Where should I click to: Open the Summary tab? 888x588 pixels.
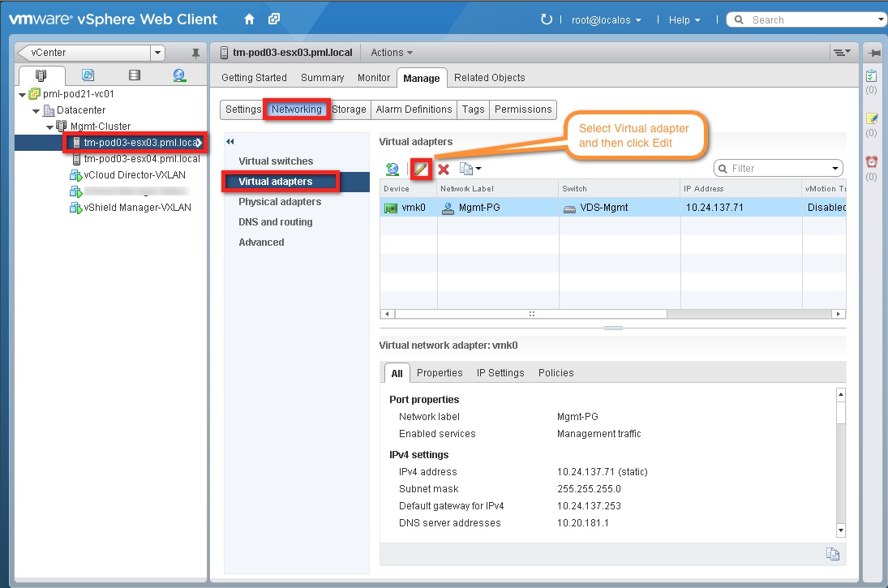pos(322,78)
